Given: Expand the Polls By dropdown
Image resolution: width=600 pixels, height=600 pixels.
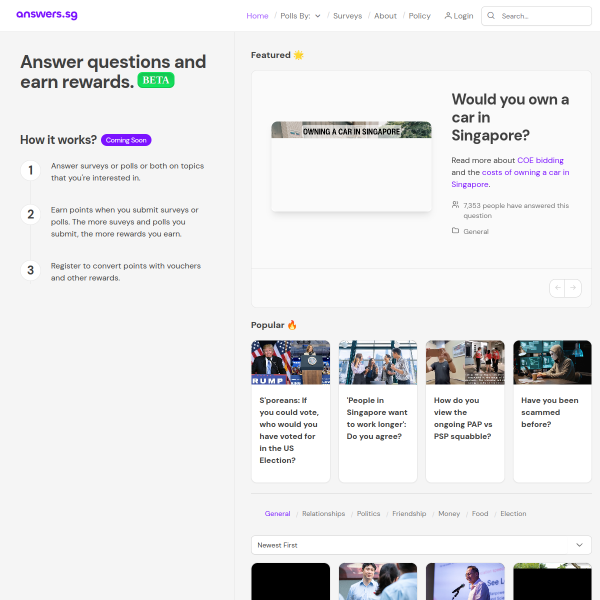Looking at the screenshot, I should pyautogui.click(x=300, y=16).
